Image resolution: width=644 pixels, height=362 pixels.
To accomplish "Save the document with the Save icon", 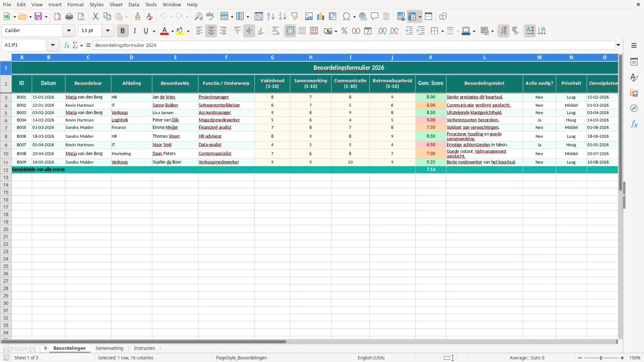I will point(38,17).
